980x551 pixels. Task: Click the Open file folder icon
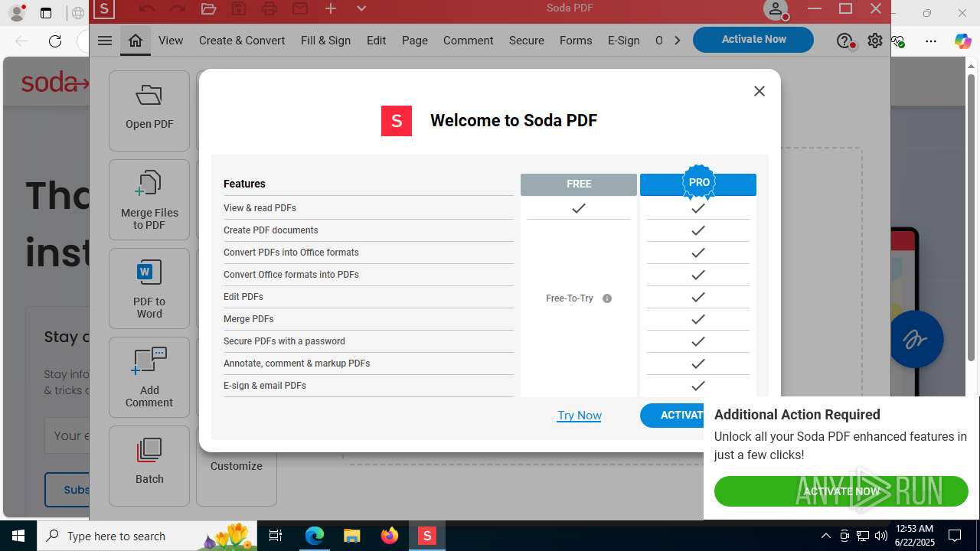tap(208, 9)
